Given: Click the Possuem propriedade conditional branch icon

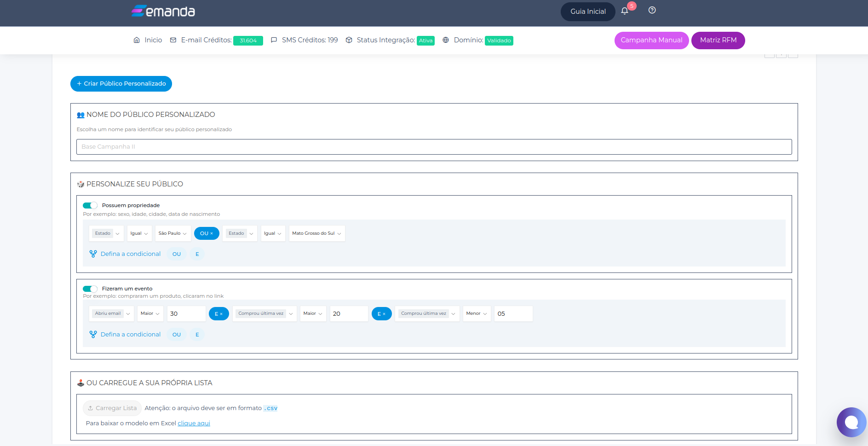Looking at the screenshot, I should [93, 254].
